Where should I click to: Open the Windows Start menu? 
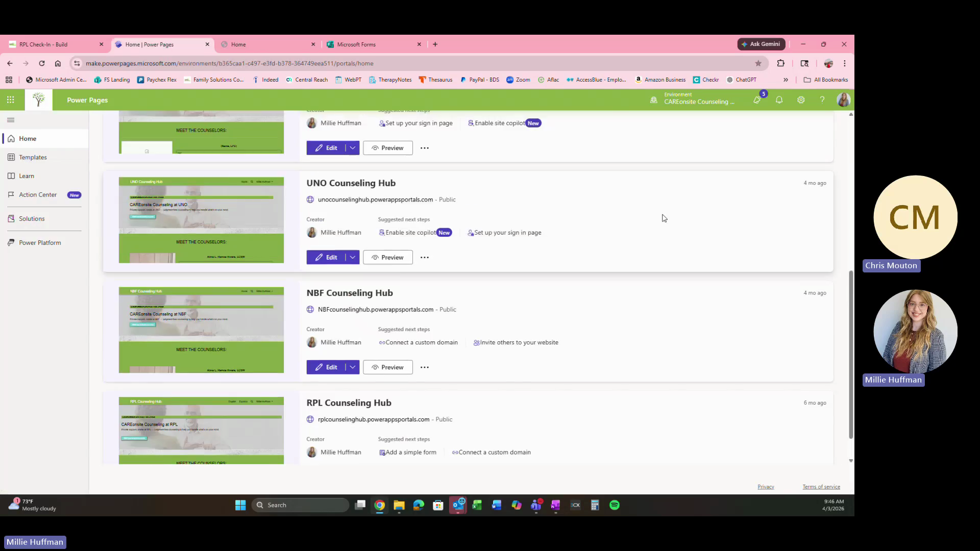[x=240, y=505]
